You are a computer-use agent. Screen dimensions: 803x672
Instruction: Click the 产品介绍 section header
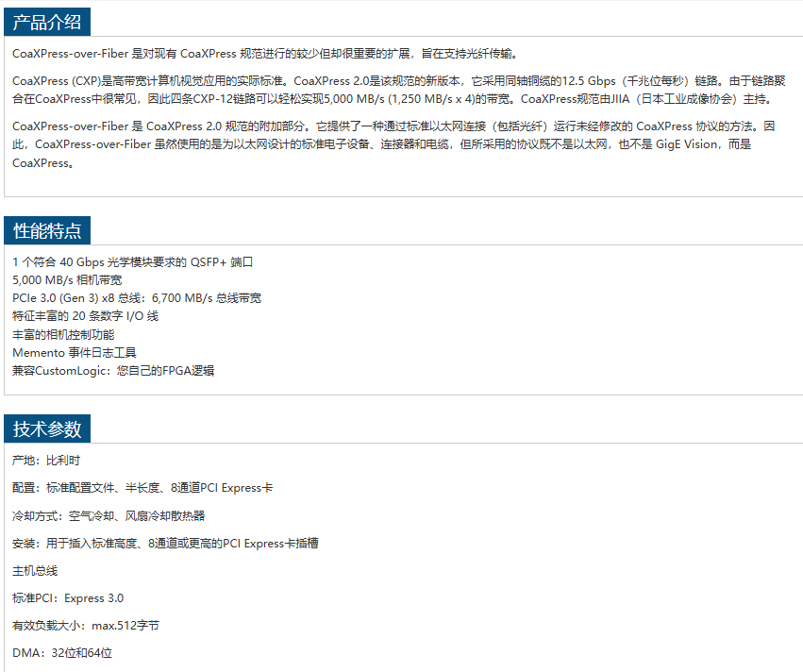47,23
